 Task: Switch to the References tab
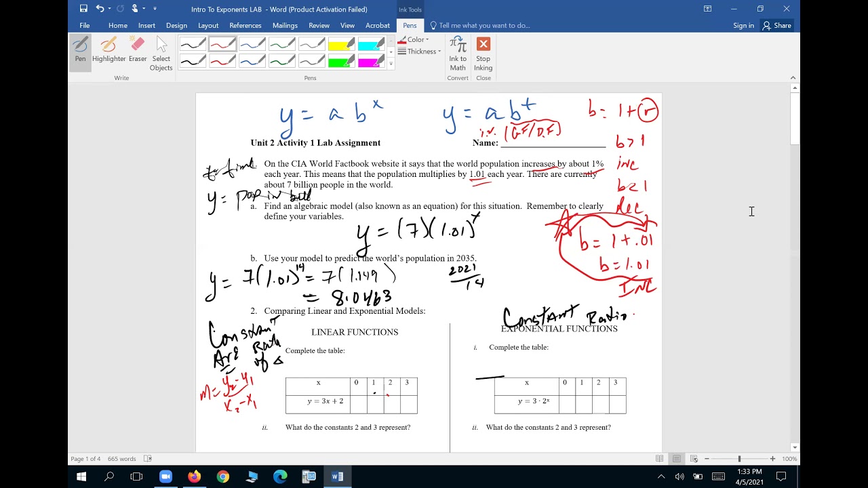click(245, 26)
